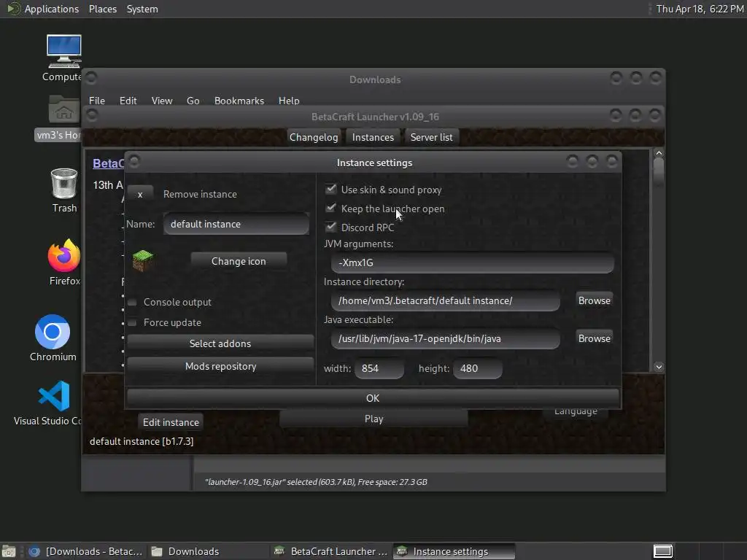Click the changelog scrollbar thumb
Viewport: 747px width, 560px height.
coord(659,172)
